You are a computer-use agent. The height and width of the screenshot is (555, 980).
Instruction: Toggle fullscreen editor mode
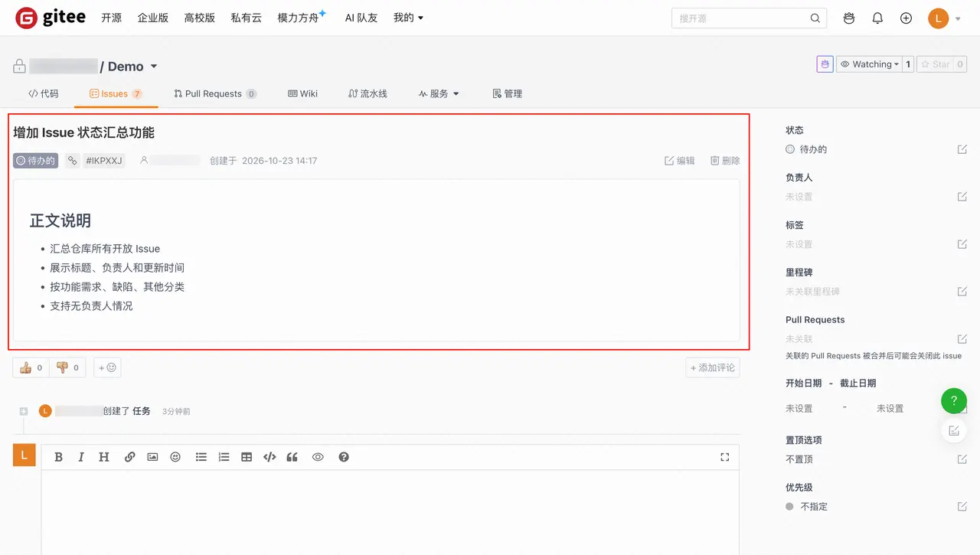[x=725, y=457]
